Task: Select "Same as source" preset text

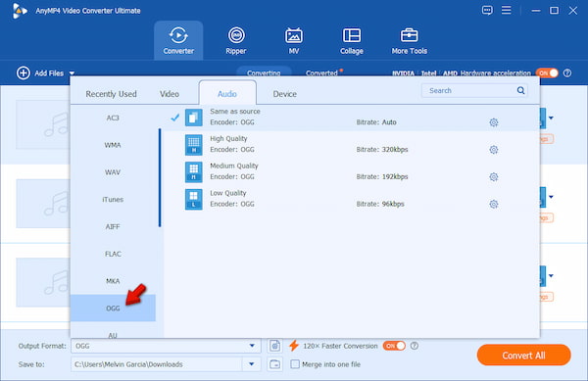Action: (x=235, y=112)
